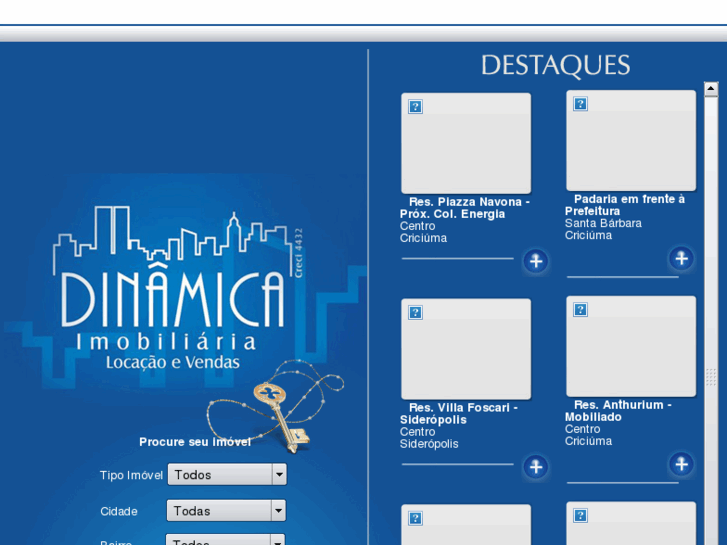Click the 'Siderópolis' city text under Villa Foscari
Screen dimensions: 727x545
(429, 444)
